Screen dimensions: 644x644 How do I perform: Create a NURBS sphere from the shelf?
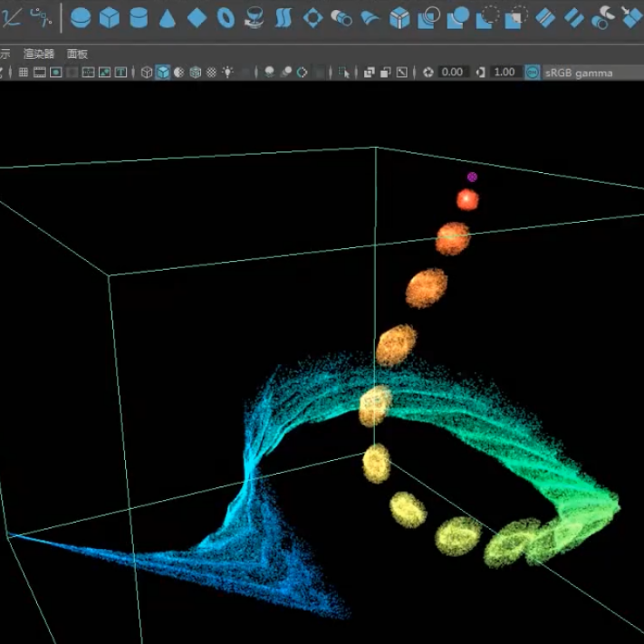pyautogui.click(x=81, y=18)
